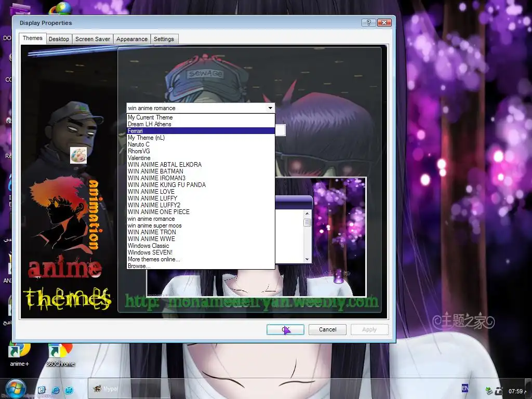Choose 'win anime romance' in the list
This screenshot has width=532, height=399.
point(201,219)
